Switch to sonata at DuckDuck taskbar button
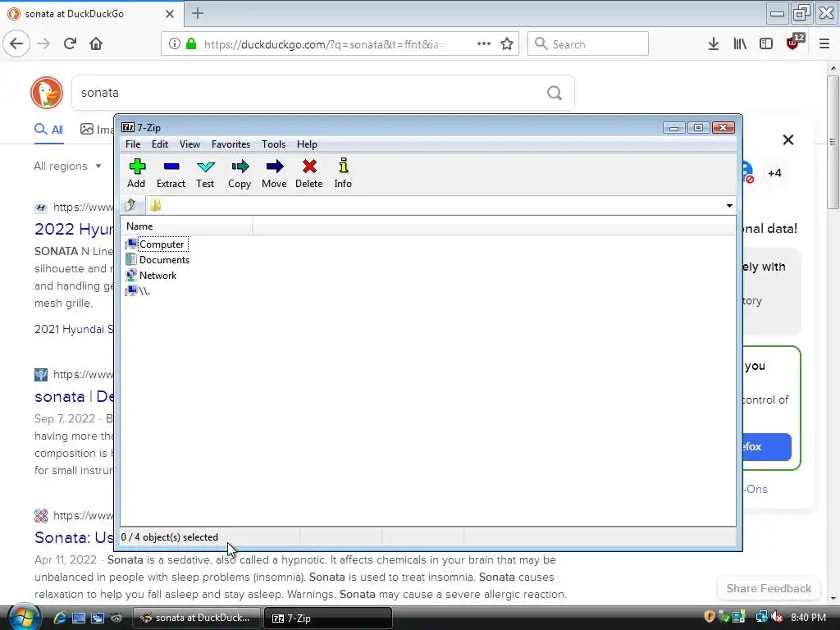 coord(196,619)
